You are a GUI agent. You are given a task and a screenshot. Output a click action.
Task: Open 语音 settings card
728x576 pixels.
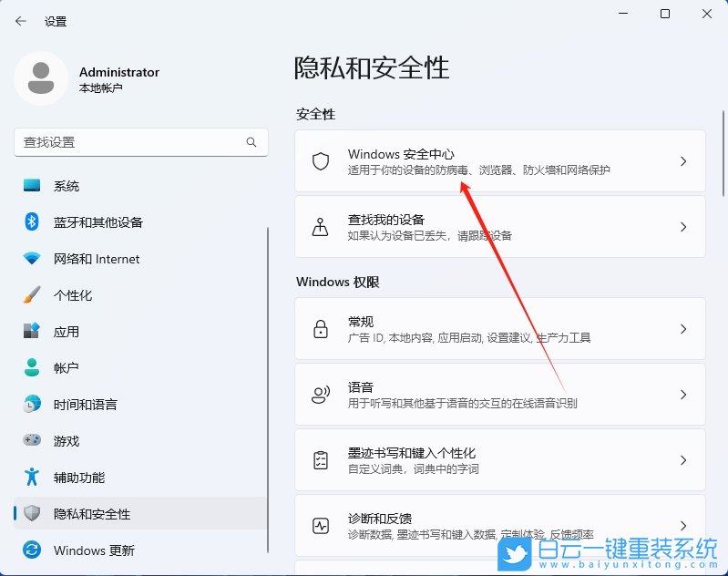pyautogui.click(x=500, y=395)
